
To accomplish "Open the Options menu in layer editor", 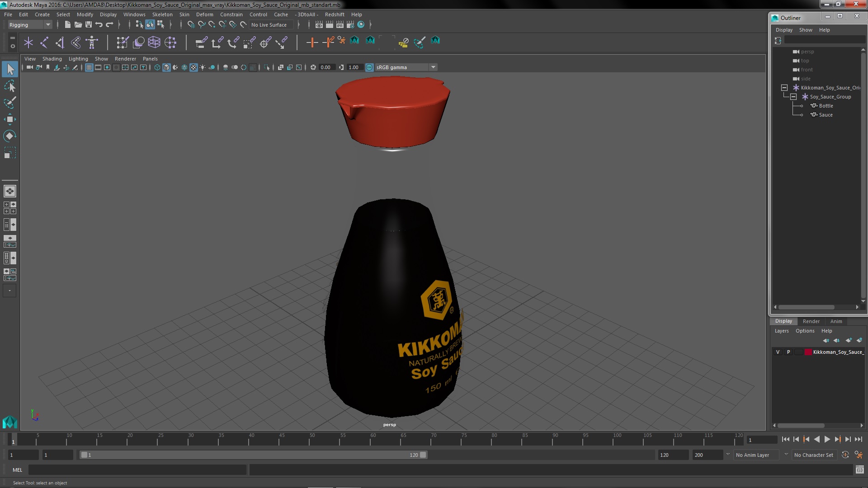I will (805, 331).
